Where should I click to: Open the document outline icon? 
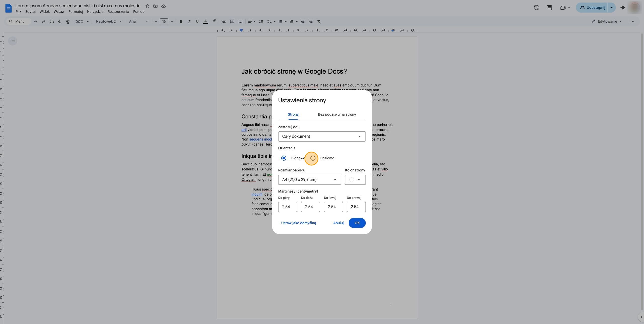13,41
